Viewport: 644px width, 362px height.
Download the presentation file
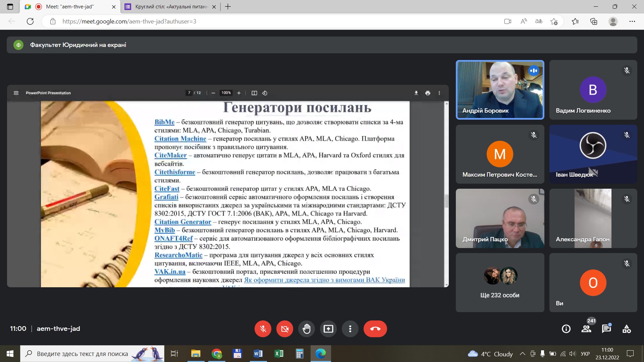tap(416, 93)
